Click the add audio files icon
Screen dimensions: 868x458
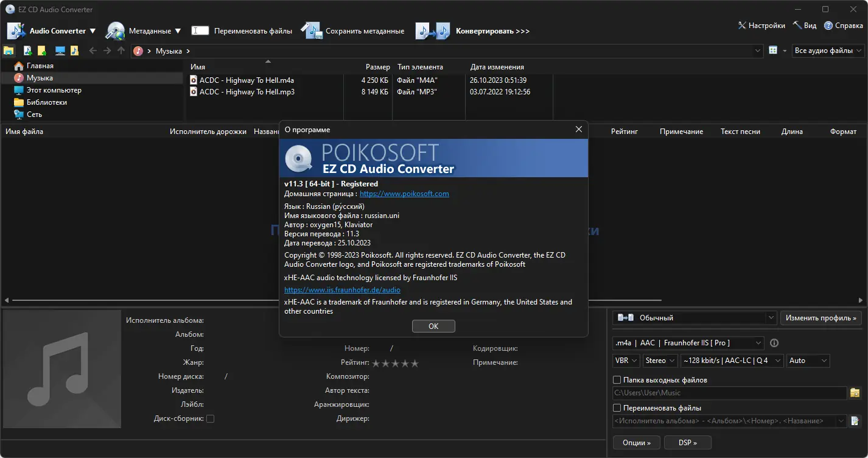[x=27, y=51]
